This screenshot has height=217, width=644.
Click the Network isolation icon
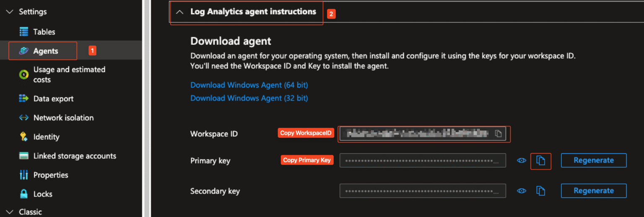pyautogui.click(x=24, y=118)
